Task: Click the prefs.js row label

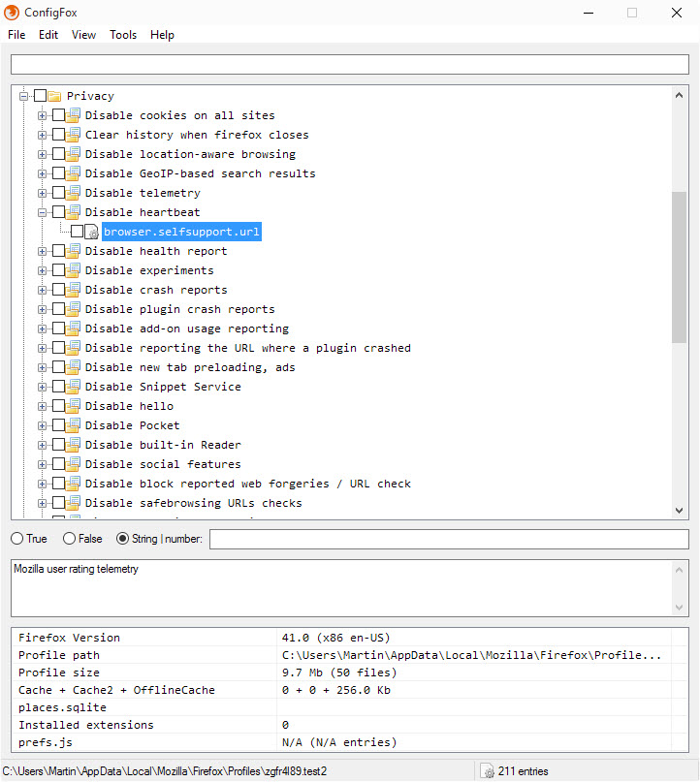Action: [x=46, y=742]
